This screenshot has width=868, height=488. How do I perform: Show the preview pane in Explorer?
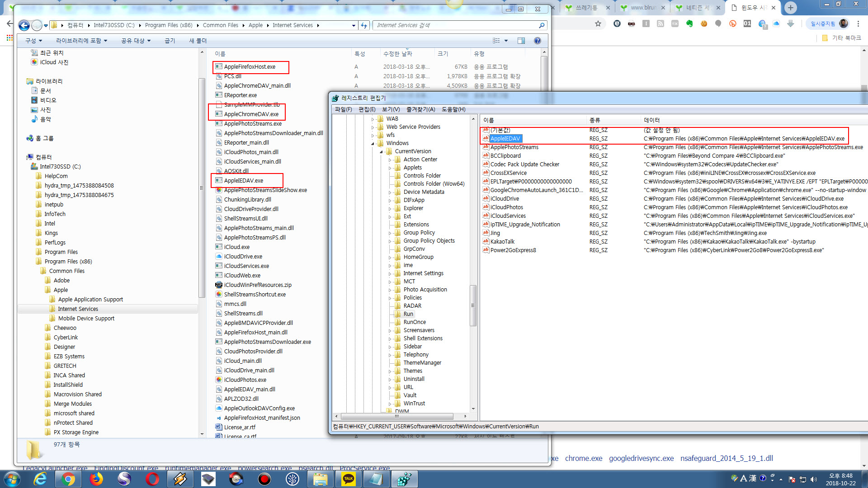(x=521, y=41)
